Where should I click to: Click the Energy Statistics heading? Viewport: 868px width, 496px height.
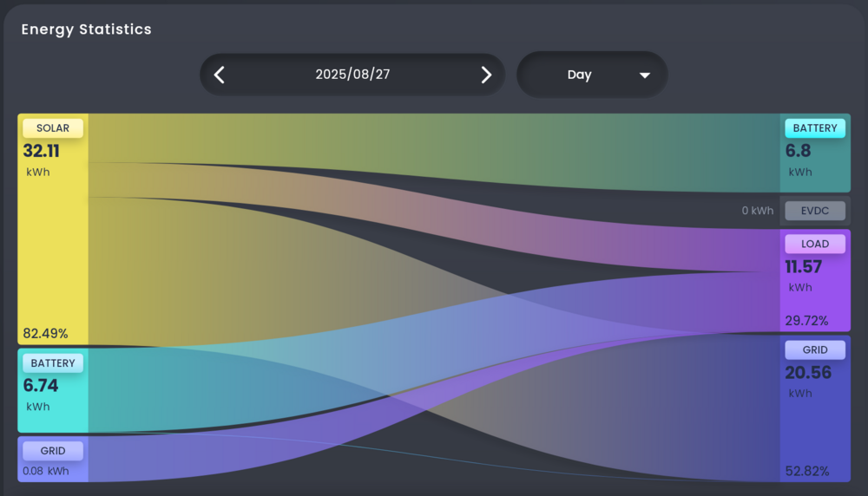tap(86, 29)
